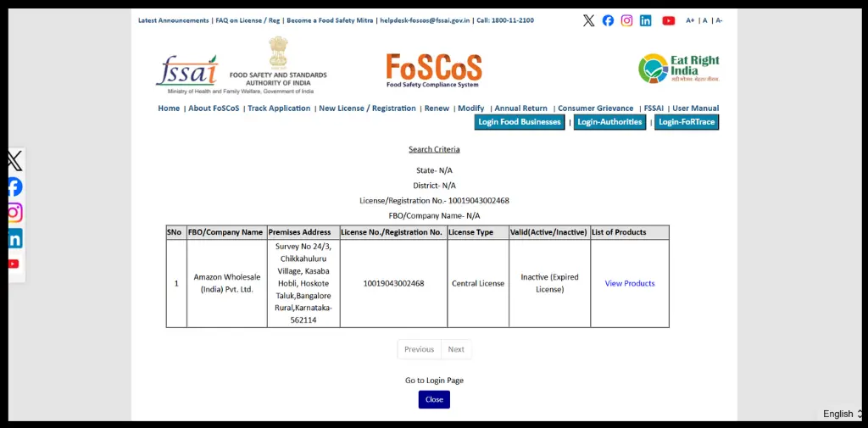Open Track Application menu item
Screen dimensions: 868x428
pos(279,108)
